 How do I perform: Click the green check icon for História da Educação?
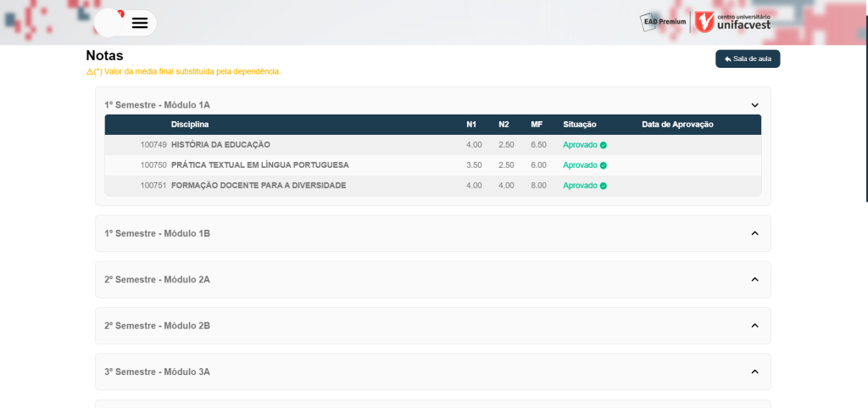point(604,145)
